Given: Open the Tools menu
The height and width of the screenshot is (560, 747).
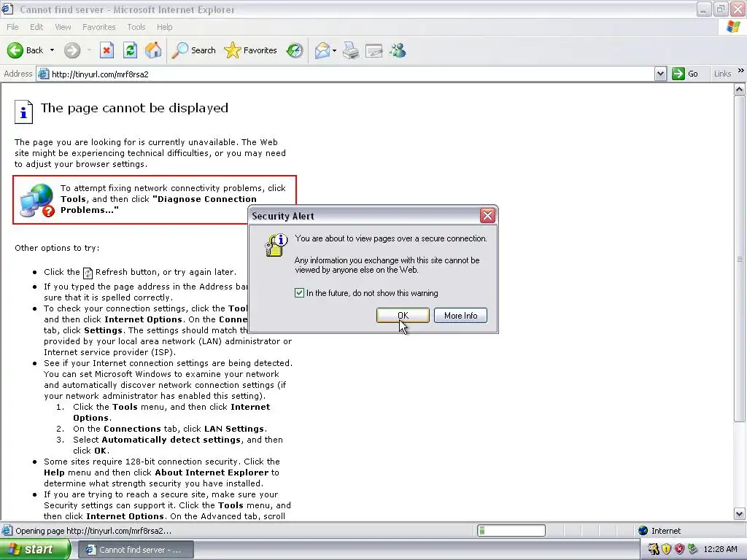Looking at the screenshot, I should click(x=136, y=27).
